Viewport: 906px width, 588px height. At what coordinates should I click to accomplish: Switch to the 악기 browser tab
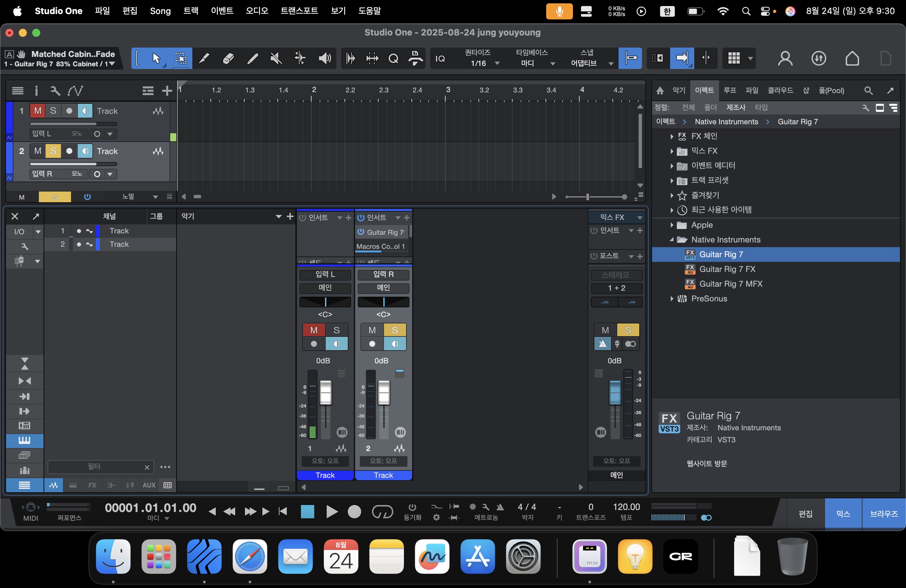679,90
